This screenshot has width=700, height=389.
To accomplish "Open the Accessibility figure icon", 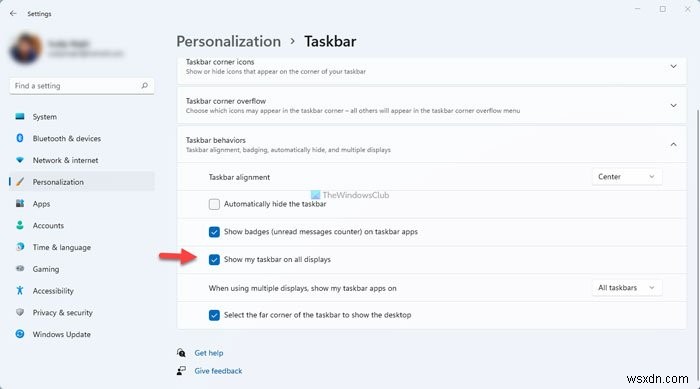I will click(x=20, y=290).
